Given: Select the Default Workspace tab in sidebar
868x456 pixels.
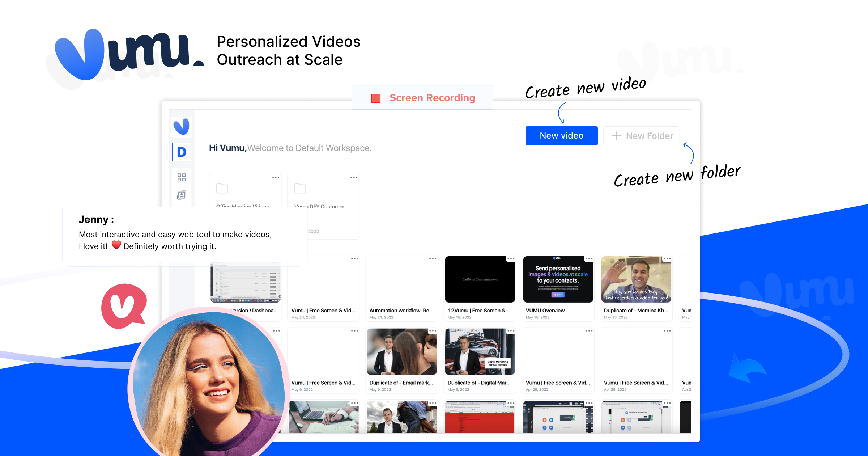Looking at the screenshot, I should (x=182, y=152).
